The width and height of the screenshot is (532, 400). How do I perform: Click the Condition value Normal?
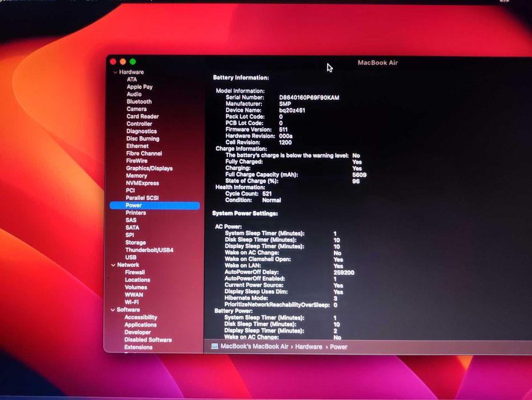pyautogui.click(x=272, y=201)
